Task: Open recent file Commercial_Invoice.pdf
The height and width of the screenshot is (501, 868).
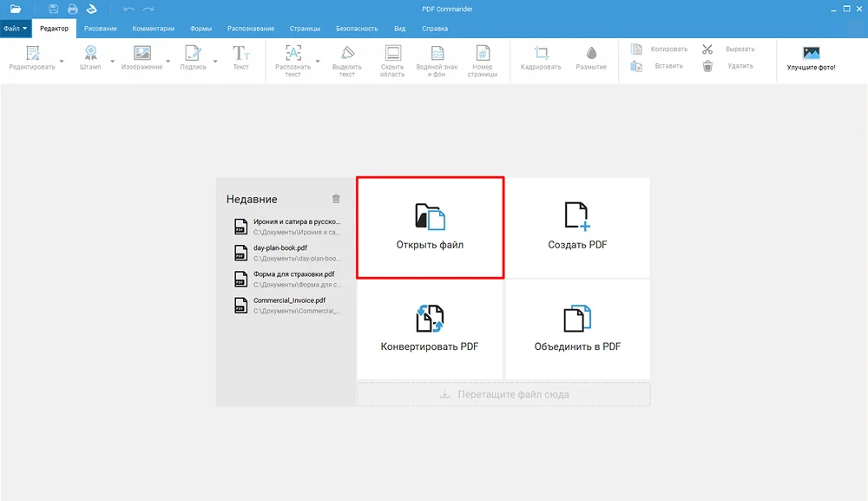Action: 287,305
